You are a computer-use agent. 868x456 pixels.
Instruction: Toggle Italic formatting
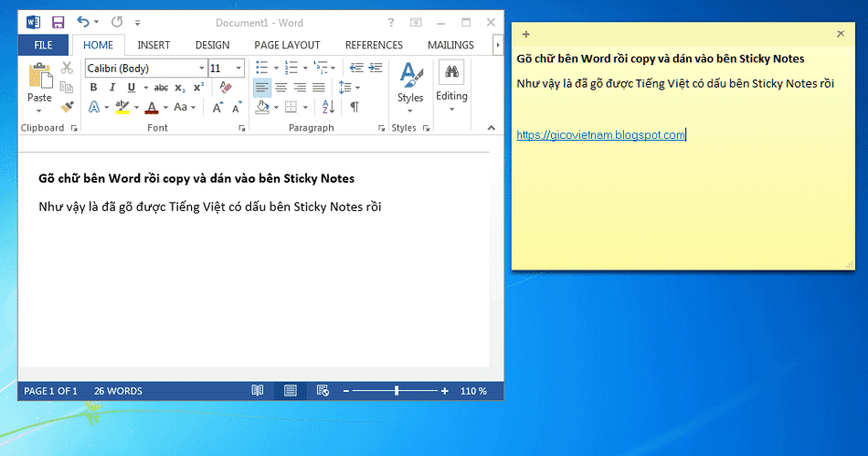tap(112, 88)
